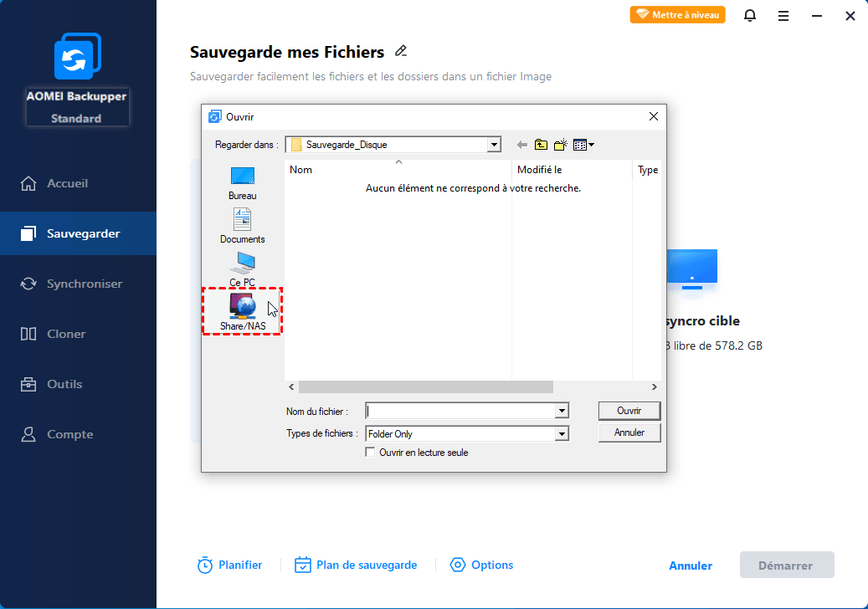Go up one folder level
This screenshot has width=868, height=609.
pyautogui.click(x=541, y=145)
